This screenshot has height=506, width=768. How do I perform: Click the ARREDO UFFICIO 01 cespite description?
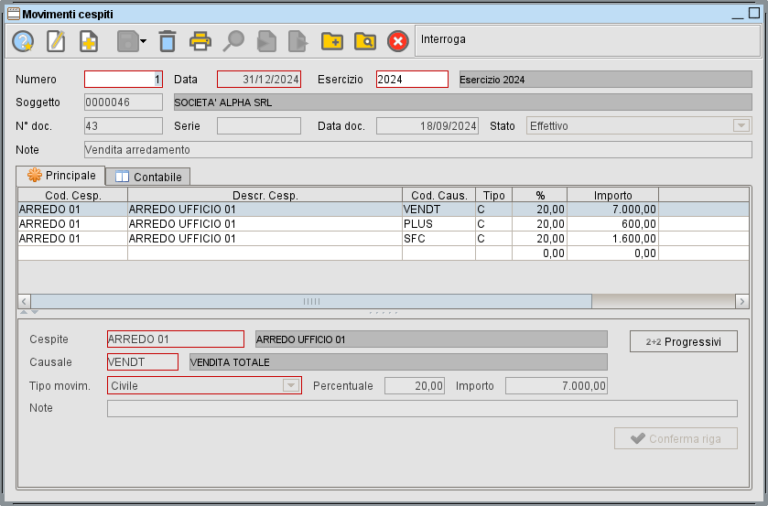[x=431, y=339]
